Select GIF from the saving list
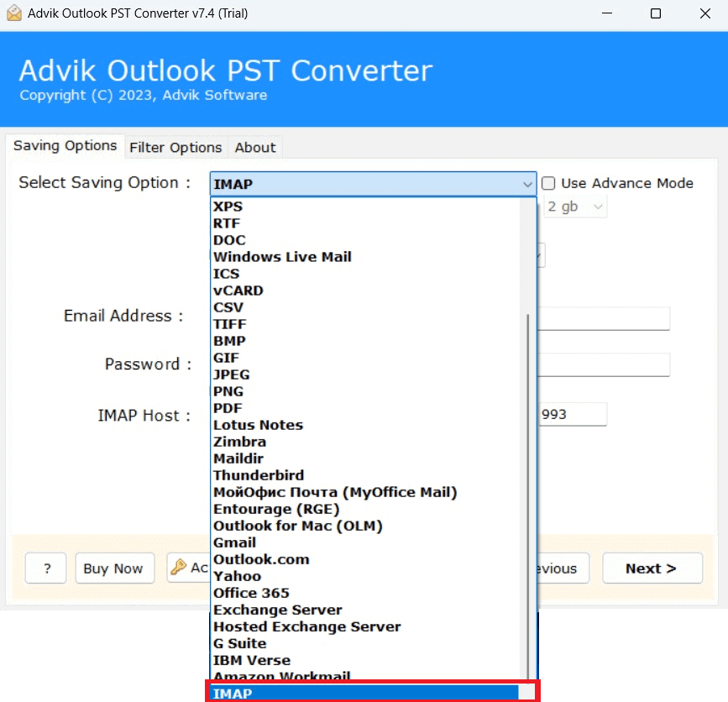The height and width of the screenshot is (702, 728). (365, 358)
